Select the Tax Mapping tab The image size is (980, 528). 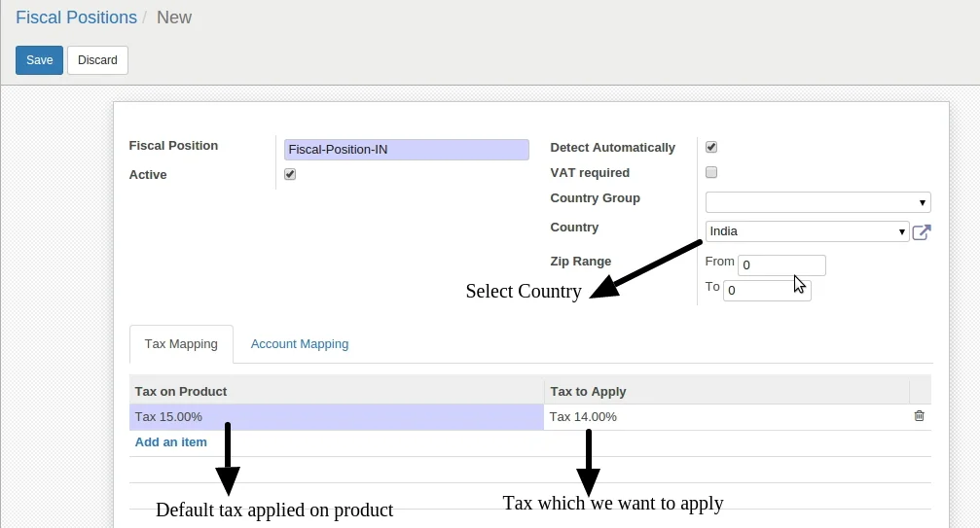click(x=181, y=344)
